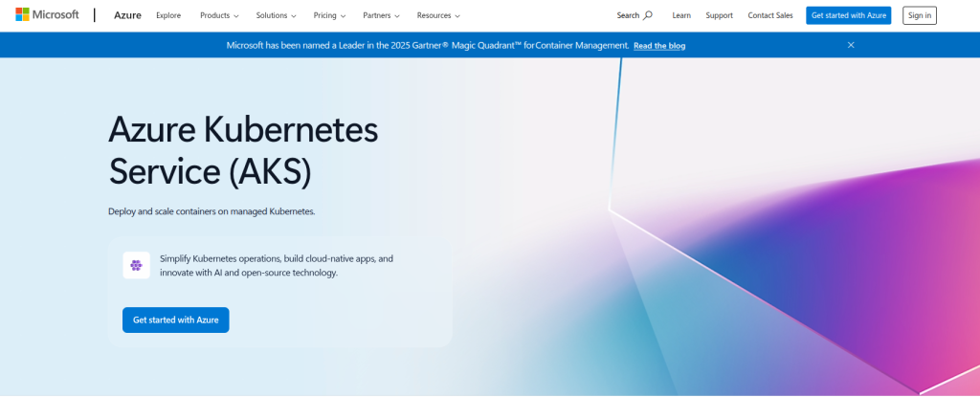
Task: Expand the Pricing dropdown
Action: (x=329, y=15)
